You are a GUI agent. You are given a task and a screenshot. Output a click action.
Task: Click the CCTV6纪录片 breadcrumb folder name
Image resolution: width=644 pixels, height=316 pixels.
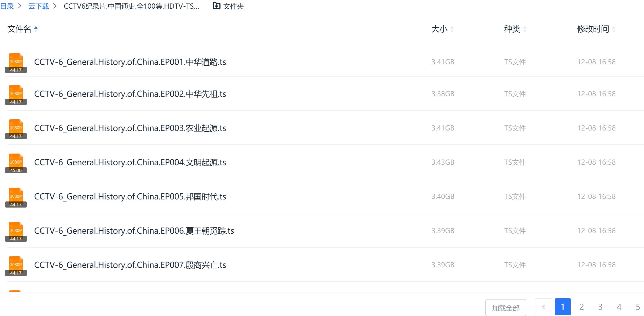click(x=131, y=6)
